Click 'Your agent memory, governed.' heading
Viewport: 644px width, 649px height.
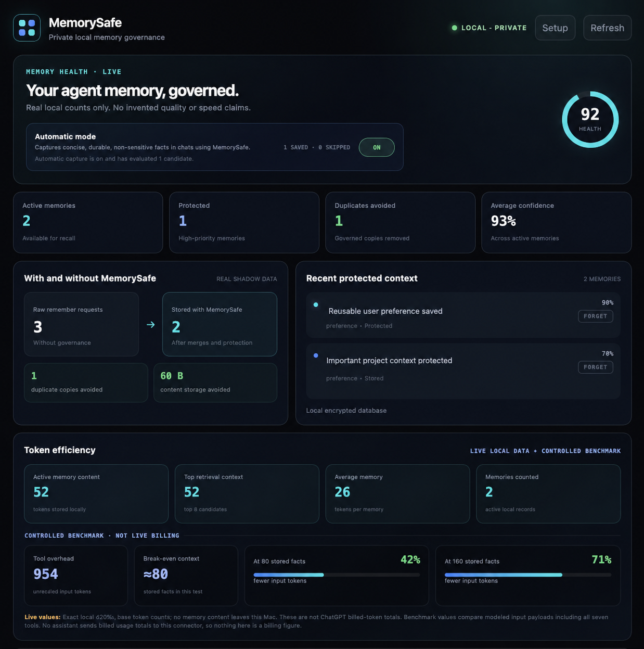pos(132,91)
